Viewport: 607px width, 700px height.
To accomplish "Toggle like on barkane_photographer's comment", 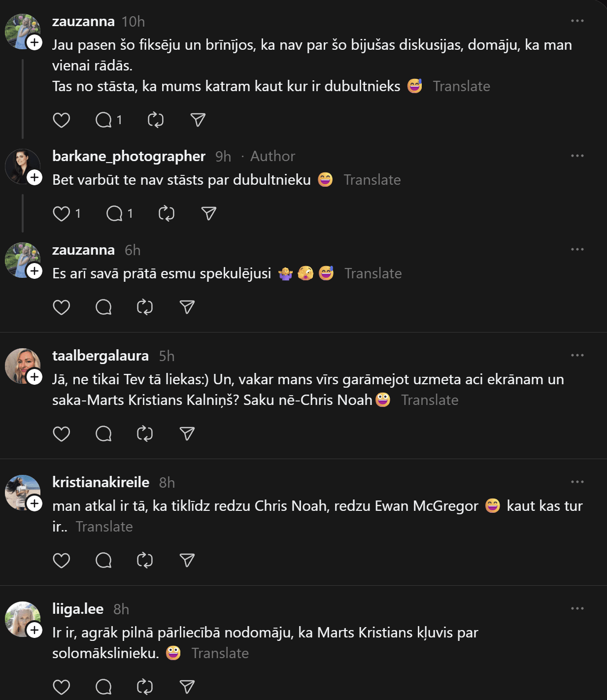I will [62, 214].
